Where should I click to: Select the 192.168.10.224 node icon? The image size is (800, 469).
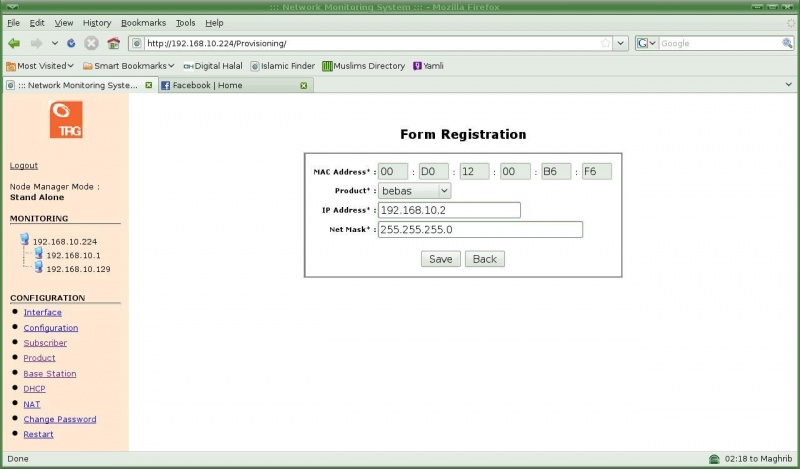click(x=24, y=239)
